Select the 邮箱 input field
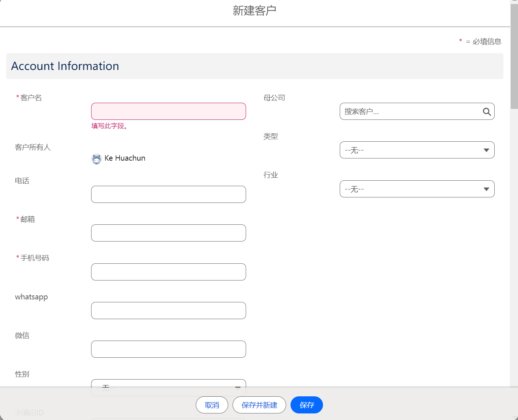The height and width of the screenshot is (420, 518). coord(168,233)
